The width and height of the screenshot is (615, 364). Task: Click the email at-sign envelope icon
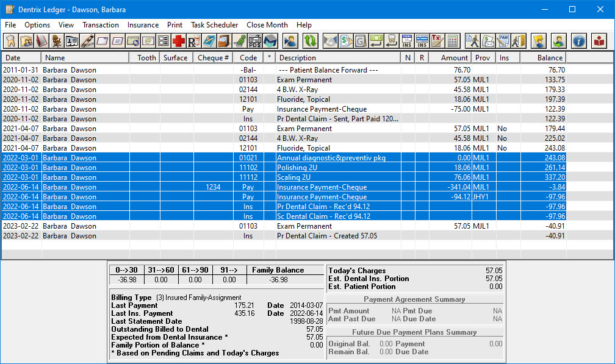(148, 41)
